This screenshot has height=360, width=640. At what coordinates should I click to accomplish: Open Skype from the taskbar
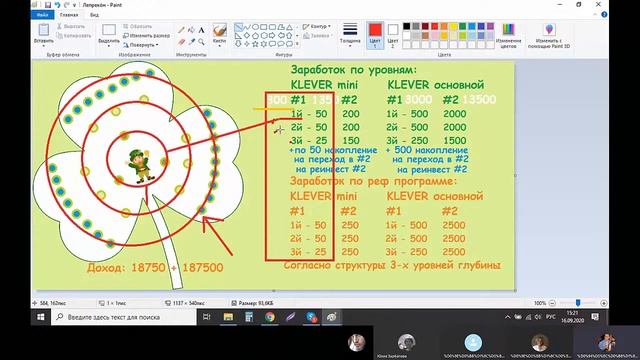coord(311,317)
